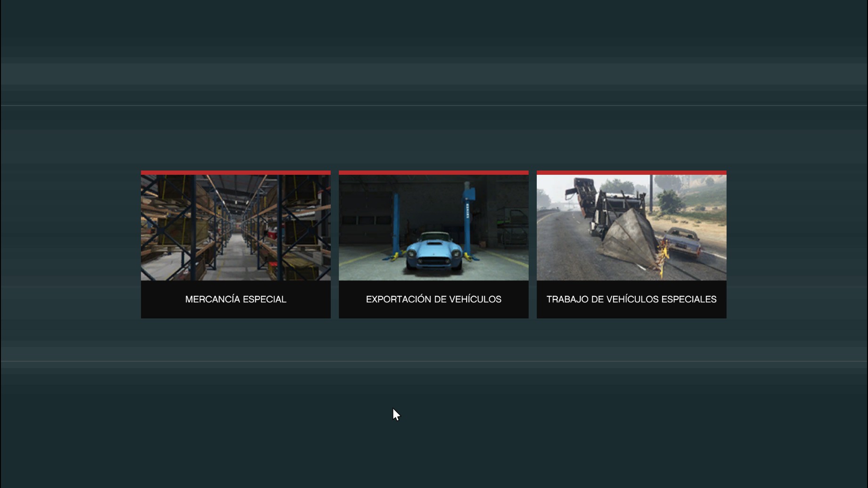Click the MERCANCÍA ESPECIAL label

[236, 300]
